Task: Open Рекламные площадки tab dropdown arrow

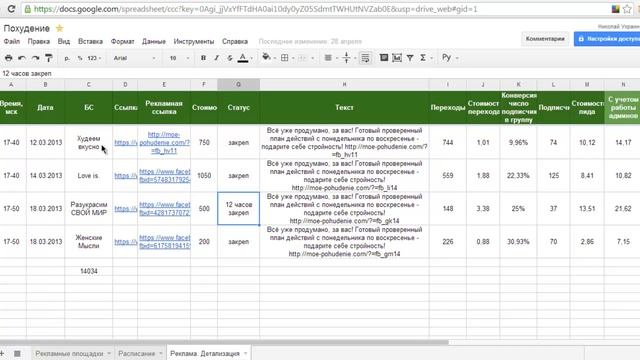Action: click(109, 353)
